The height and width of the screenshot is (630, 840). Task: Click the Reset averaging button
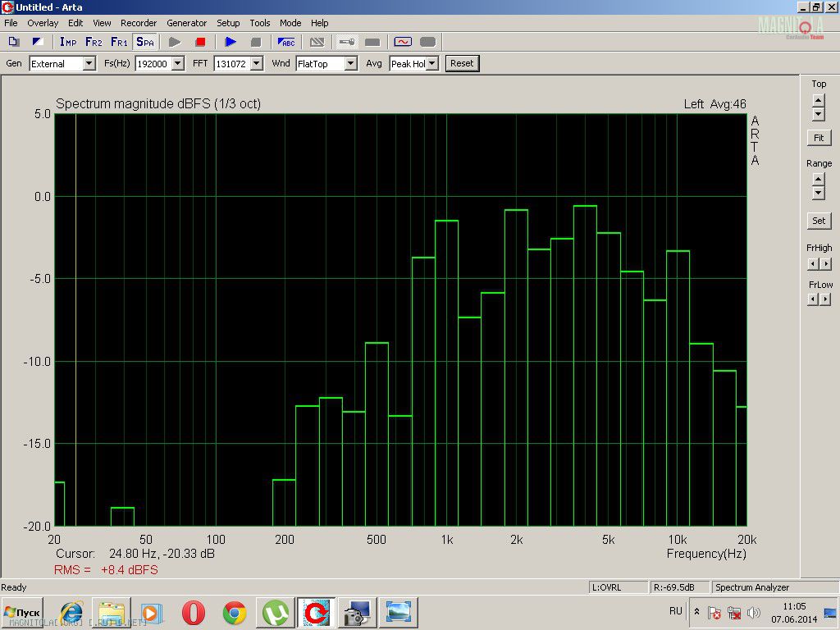(x=462, y=63)
